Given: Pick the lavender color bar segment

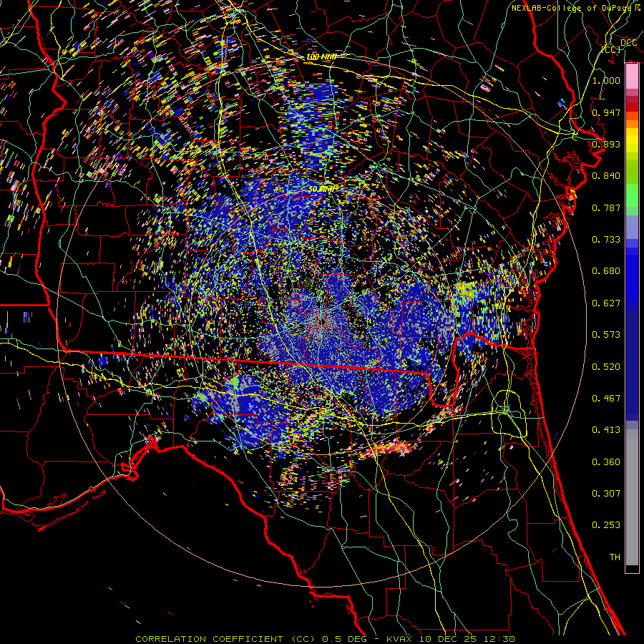Looking at the screenshot, I should 632,227.
